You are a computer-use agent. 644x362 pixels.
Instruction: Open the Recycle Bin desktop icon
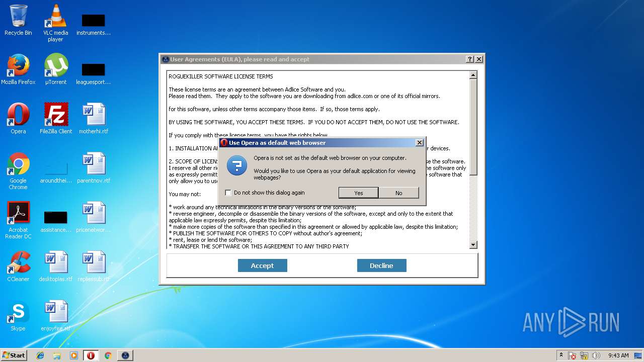18,21
